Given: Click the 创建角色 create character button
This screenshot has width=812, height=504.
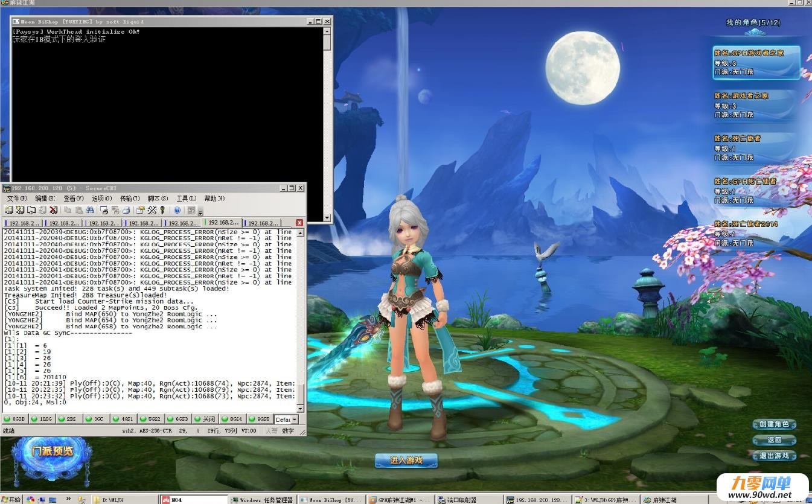Looking at the screenshot, I should click(775, 424).
